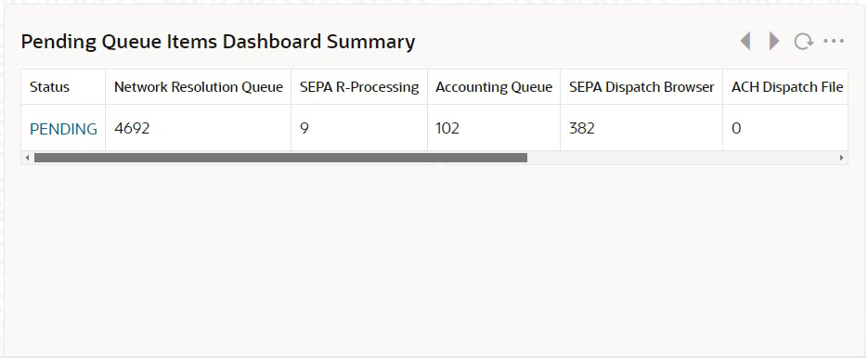Click the 4692 Network Resolution Queue cell
Image resolution: width=868 pixels, height=358 pixels.
[x=198, y=128]
